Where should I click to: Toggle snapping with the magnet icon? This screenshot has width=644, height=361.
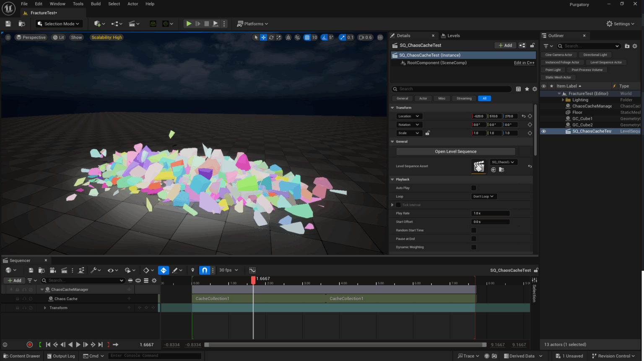205,270
